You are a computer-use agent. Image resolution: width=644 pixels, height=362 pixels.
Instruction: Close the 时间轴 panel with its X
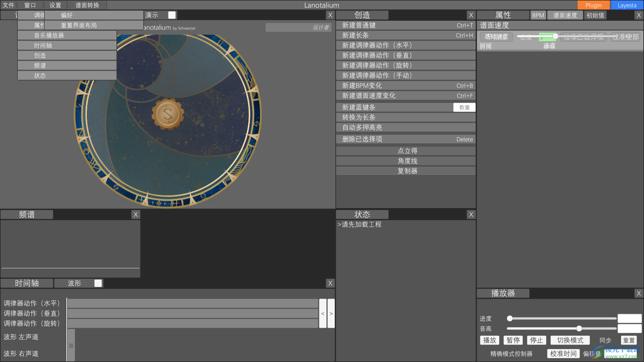(330, 283)
